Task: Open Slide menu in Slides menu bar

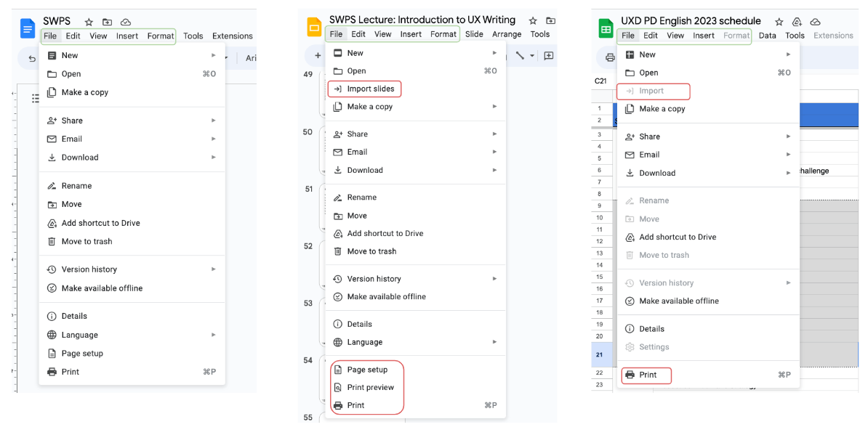Action: click(474, 33)
